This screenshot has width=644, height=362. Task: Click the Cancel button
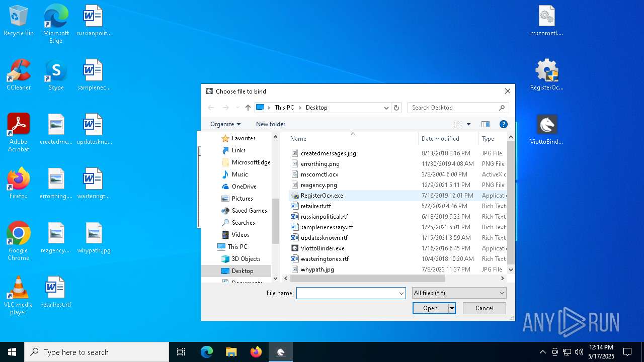[x=485, y=308]
